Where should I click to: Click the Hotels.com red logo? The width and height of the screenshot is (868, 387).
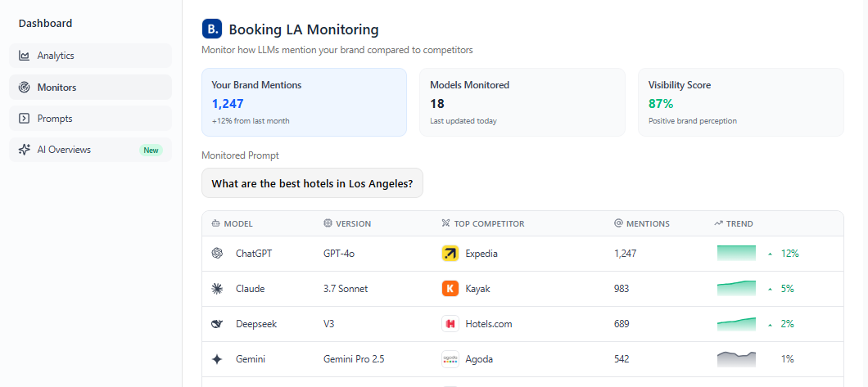click(x=450, y=324)
